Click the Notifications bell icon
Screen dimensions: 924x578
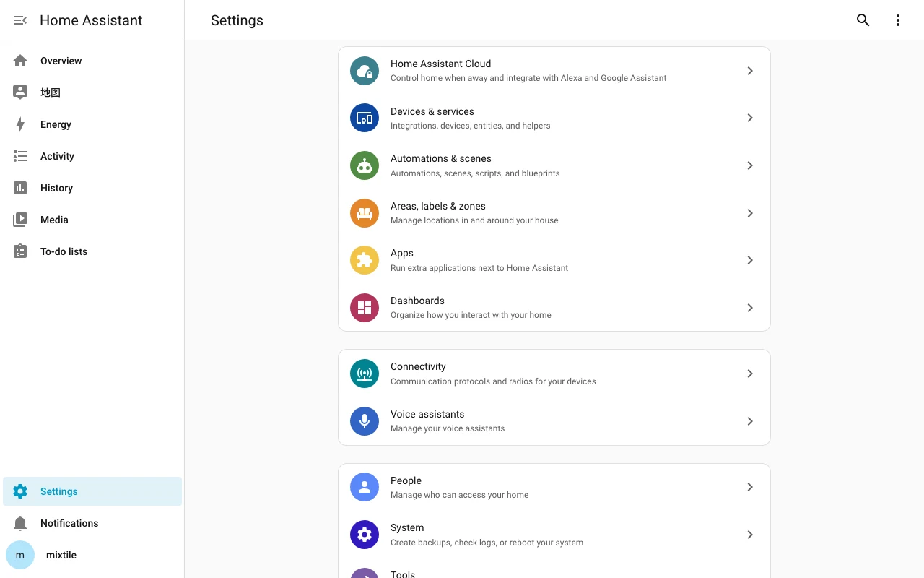click(x=20, y=523)
